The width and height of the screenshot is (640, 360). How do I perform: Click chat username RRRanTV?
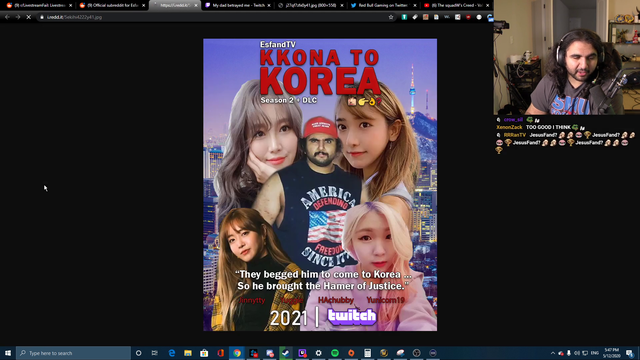(515, 135)
